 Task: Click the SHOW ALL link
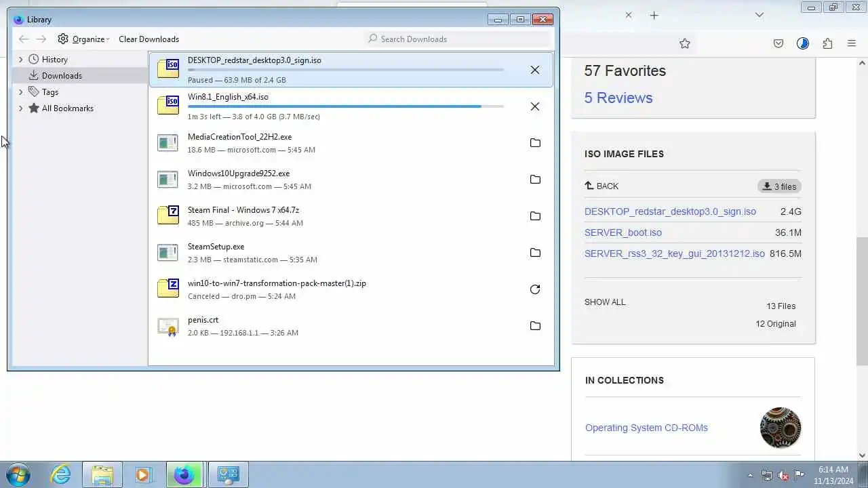coord(605,302)
